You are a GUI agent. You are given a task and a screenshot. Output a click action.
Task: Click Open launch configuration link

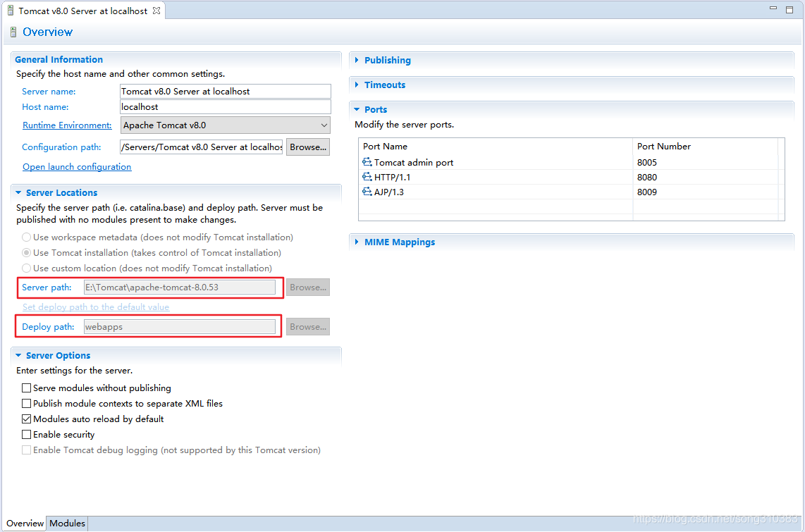pos(77,167)
